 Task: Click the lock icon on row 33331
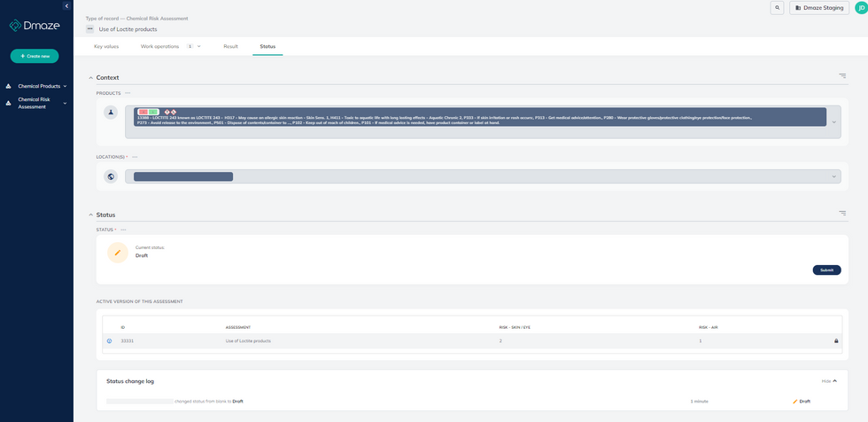click(836, 340)
